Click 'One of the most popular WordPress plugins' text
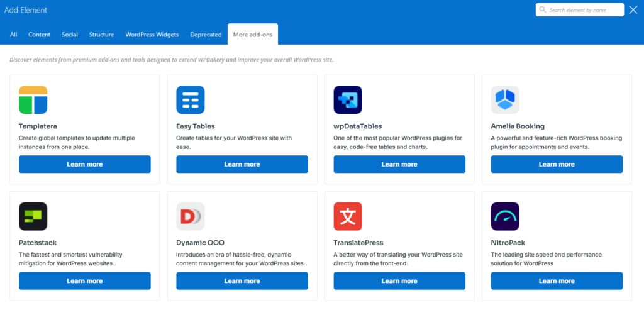644x310 pixels. coord(398,142)
